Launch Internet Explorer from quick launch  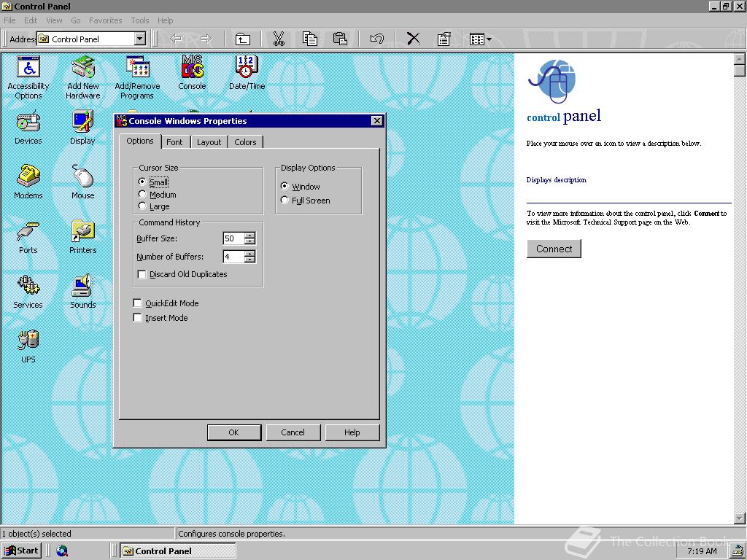pos(62,551)
